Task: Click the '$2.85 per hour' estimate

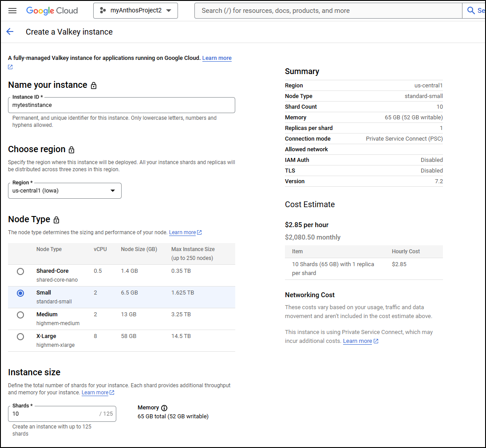Action: 307,225
